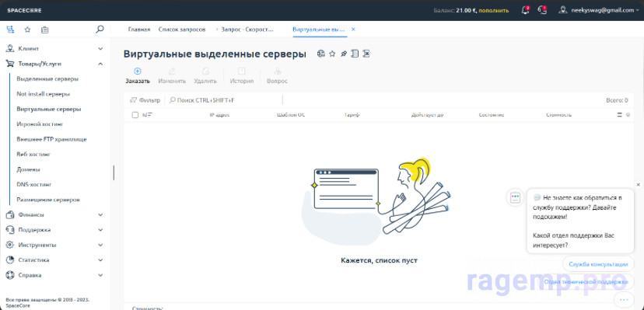This screenshot has height=310, width=644.
Task: Add page to favorites with star near title
Action: [x=333, y=54]
